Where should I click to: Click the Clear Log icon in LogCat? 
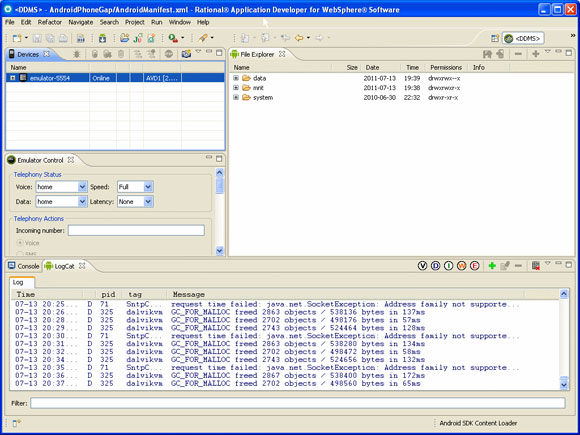535,266
